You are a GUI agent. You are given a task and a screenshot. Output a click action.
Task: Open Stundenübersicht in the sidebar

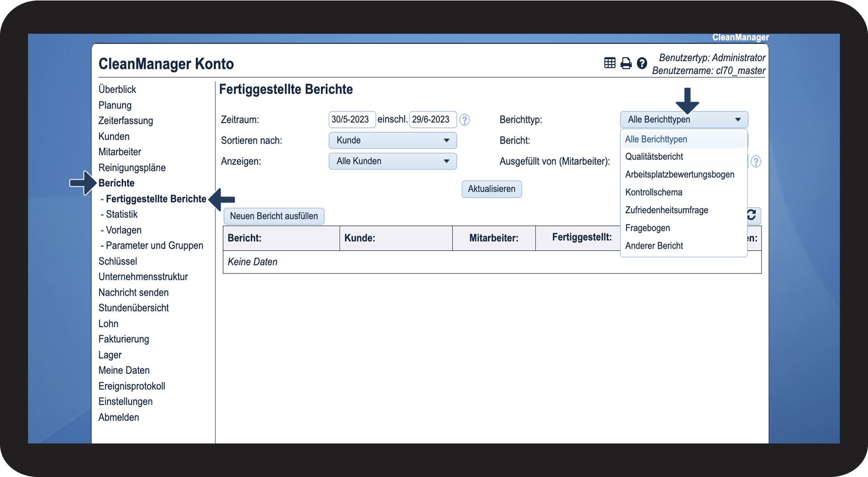coord(134,308)
